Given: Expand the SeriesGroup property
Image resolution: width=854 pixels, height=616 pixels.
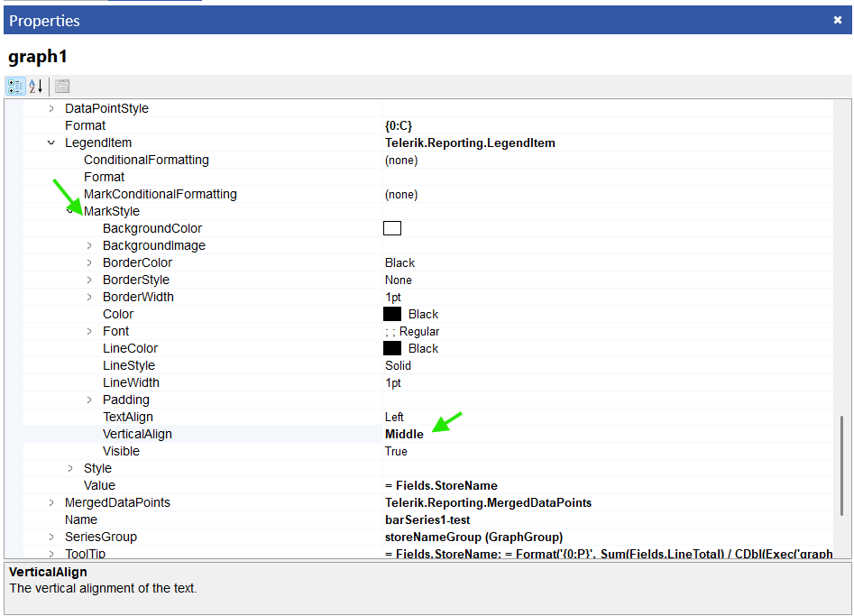Looking at the screenshot, I should pyautogui.click(x=51, y=537).
